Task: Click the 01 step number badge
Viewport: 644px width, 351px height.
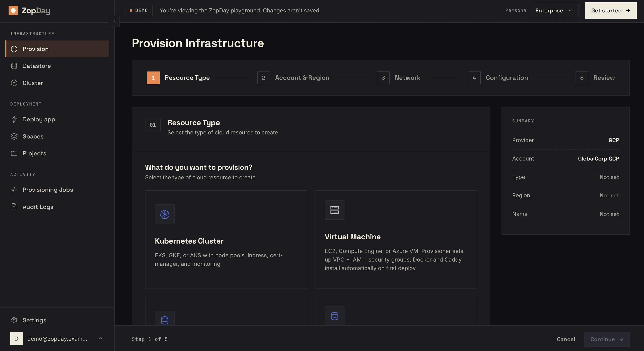Action: pyautogui.click(x=153, y=125)
